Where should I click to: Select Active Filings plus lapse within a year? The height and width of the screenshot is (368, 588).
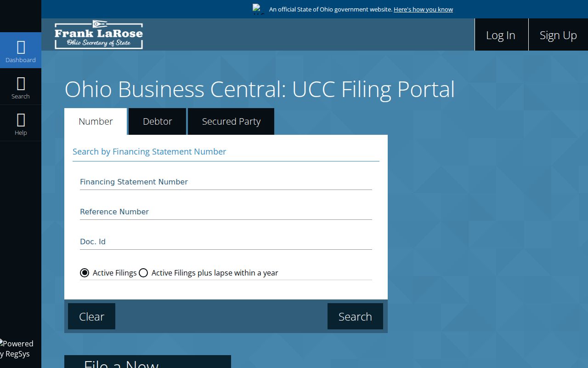click(x=143, y=273)
